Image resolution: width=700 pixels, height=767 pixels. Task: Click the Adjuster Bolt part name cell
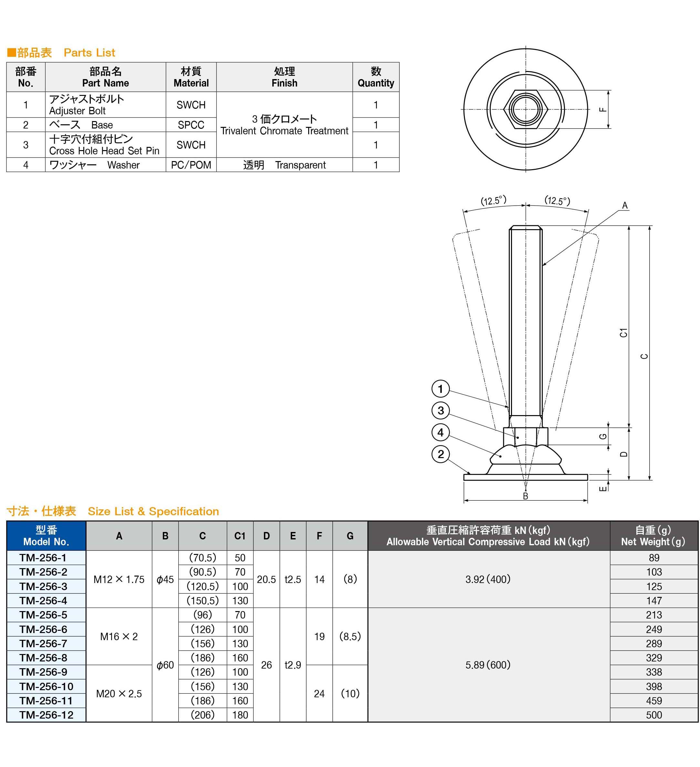coord(105,105)
